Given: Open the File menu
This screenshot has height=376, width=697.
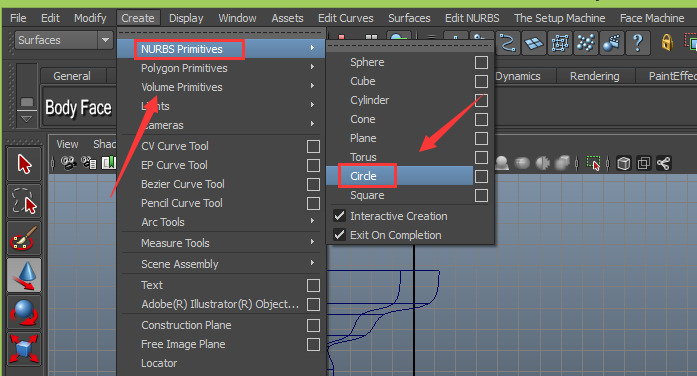Looking at the screenshot, I should coord(18,18).
